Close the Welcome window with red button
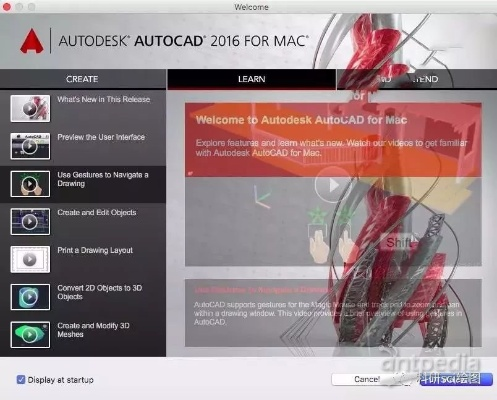The height and width of the screenshot is (400, 497). pyautogui.click(x=6, y=7)
